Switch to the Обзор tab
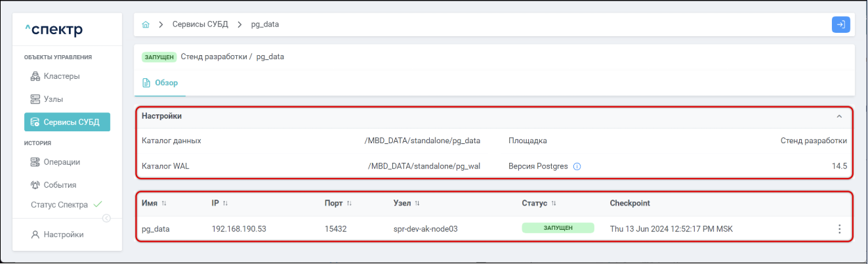The image size is (868, 264). point(160,83)
